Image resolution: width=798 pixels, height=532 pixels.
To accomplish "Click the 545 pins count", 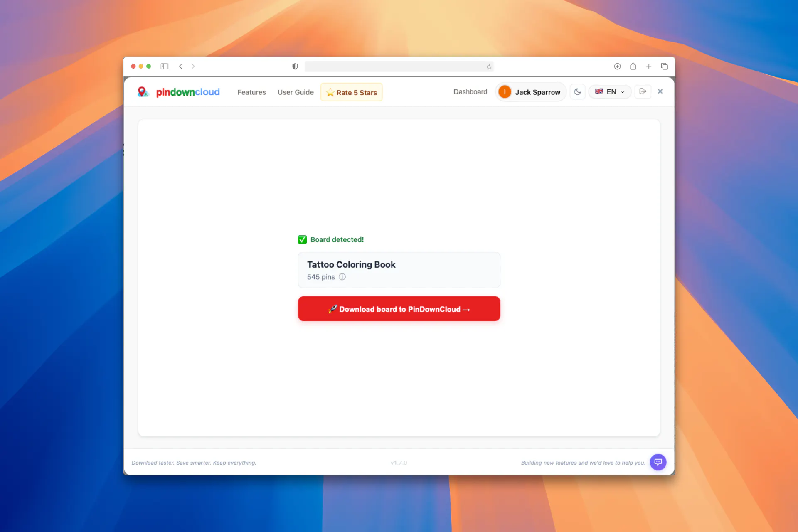I will [x=321, y=277].
